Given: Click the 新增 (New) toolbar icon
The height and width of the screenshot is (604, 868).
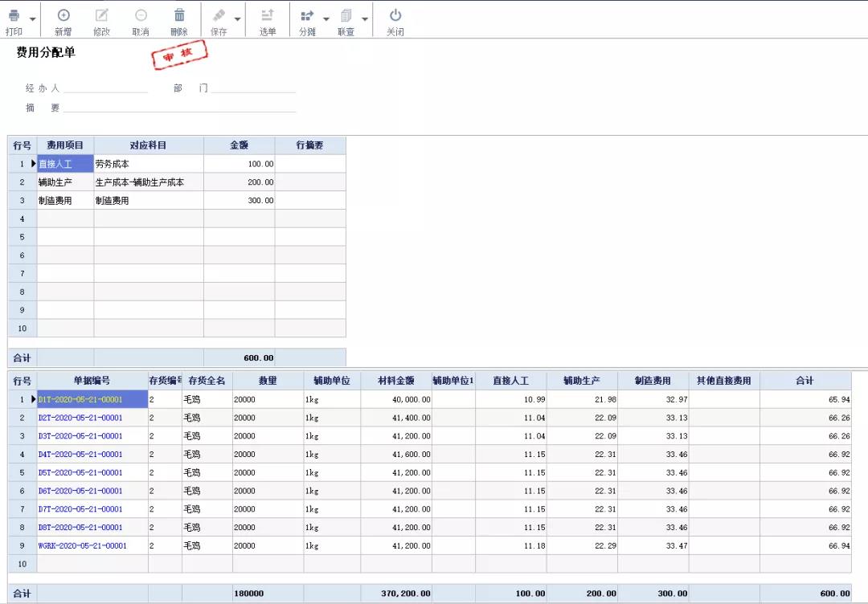Looking at the screenshot, I should 63,16.
